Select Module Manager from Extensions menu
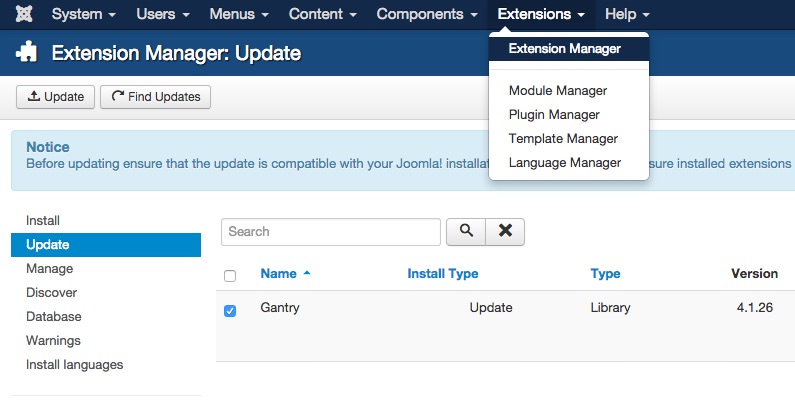The height and width of the screenshot is (411, 795). click(557, 91)
